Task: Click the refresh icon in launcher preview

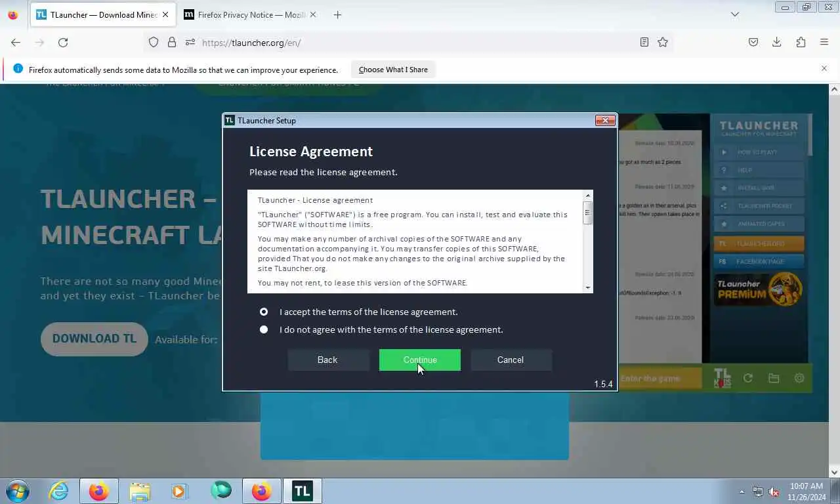Action: (x=747, y=378)
